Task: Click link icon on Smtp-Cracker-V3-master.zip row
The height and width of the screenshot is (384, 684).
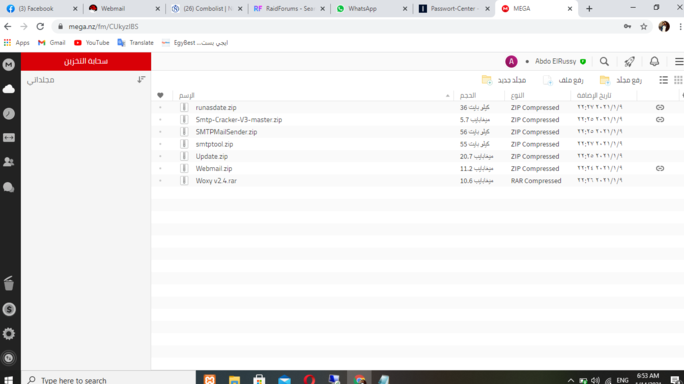Action: 660,120
